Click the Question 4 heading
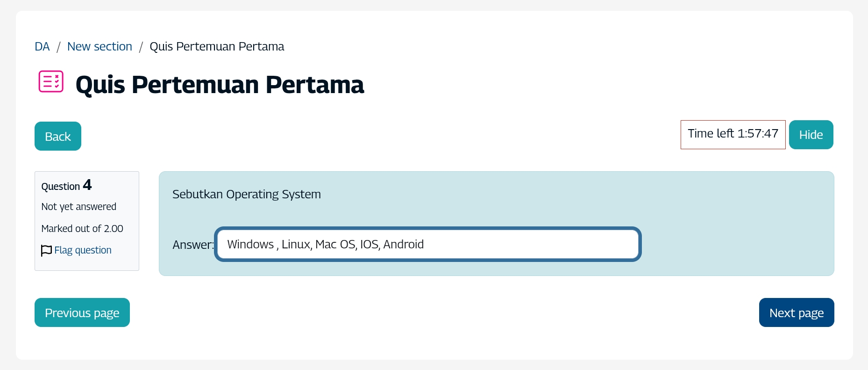 [x=66, y=186]
